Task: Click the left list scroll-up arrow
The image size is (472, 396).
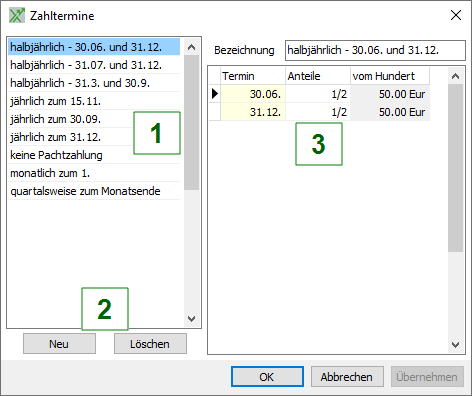Action: pyautogui.click(x=191, y=47)
